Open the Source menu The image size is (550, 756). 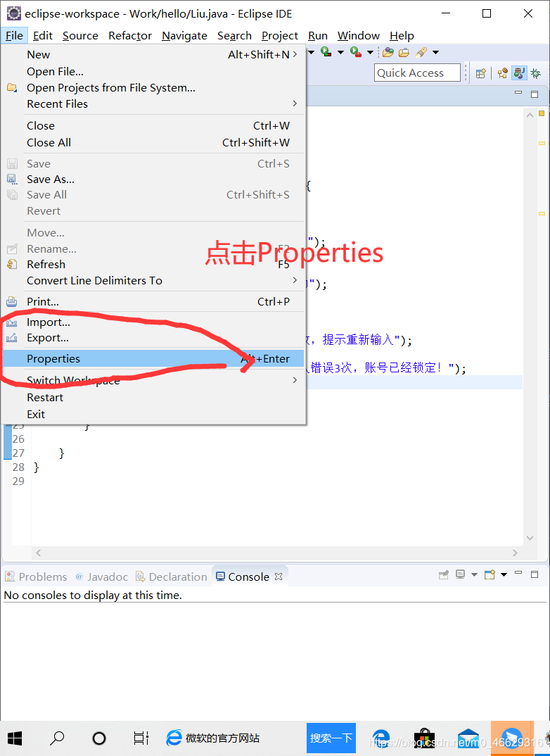[80, 36]
